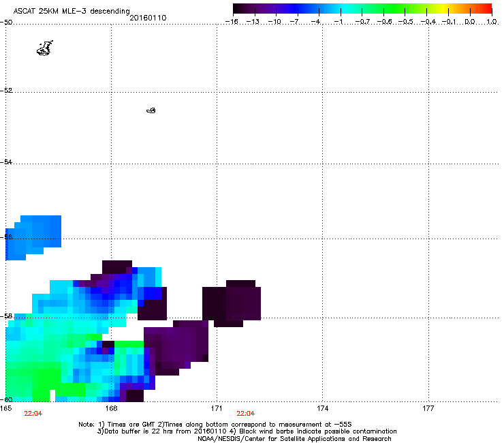Screen dimensions: 504x443
Task: Click the '177' longitude axis label
Action: click(428, 408)
